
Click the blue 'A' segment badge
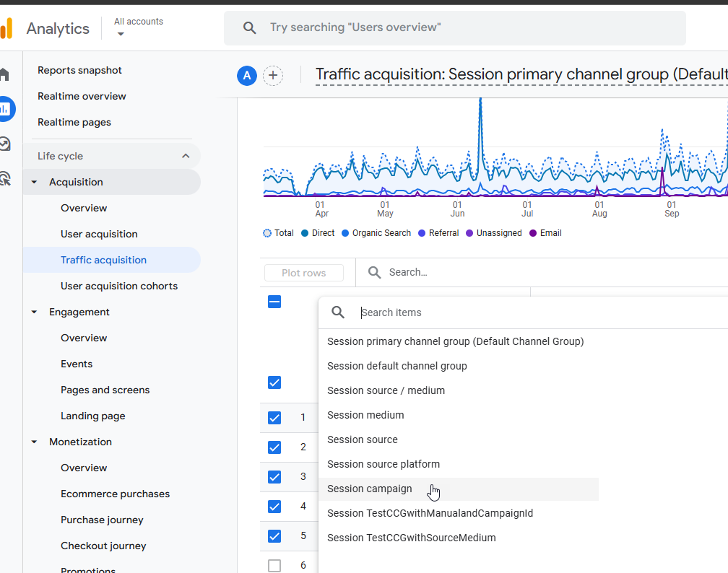click(x=247, y=76)
